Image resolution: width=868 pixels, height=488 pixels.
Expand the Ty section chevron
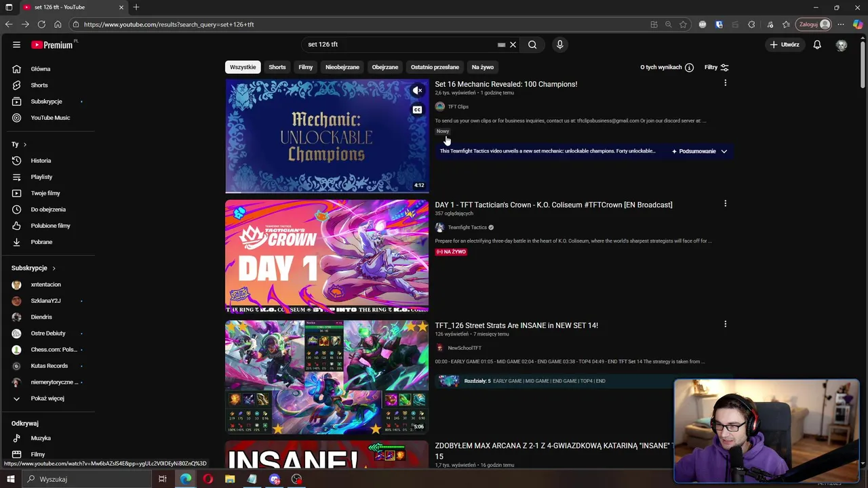pyautogui.click(x=25, y=144)
